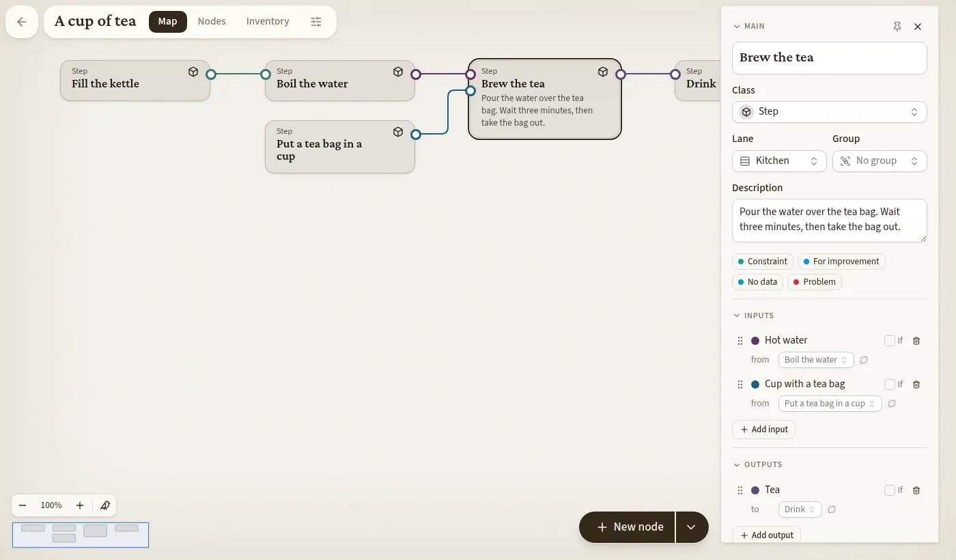Zoom out with the minus button
956x560 pixels.
[23, 505]
